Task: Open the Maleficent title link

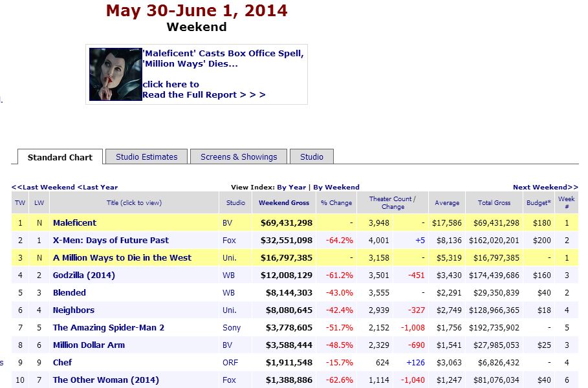Action: (x=74, y=222)
